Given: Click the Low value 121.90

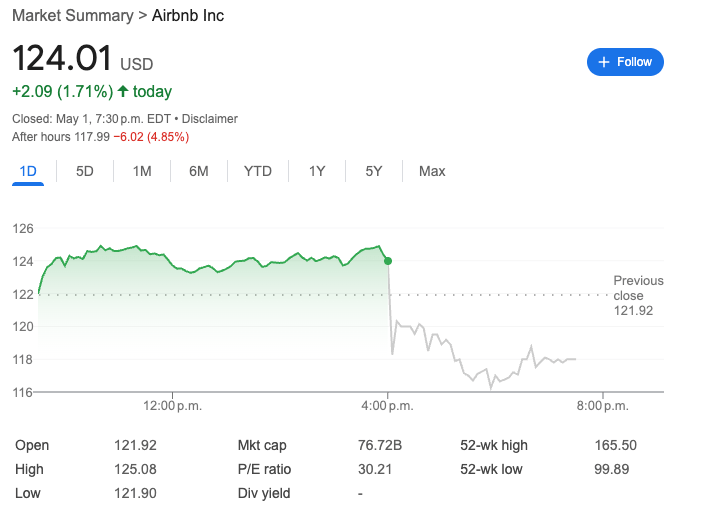Looking at the screenshot, I should pyautogui.click(x=135, y=493).
